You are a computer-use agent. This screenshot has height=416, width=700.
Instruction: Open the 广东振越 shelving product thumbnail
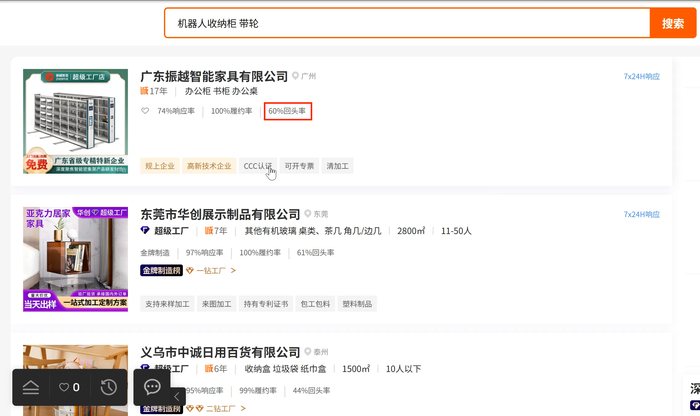click(x=75, y=121)
